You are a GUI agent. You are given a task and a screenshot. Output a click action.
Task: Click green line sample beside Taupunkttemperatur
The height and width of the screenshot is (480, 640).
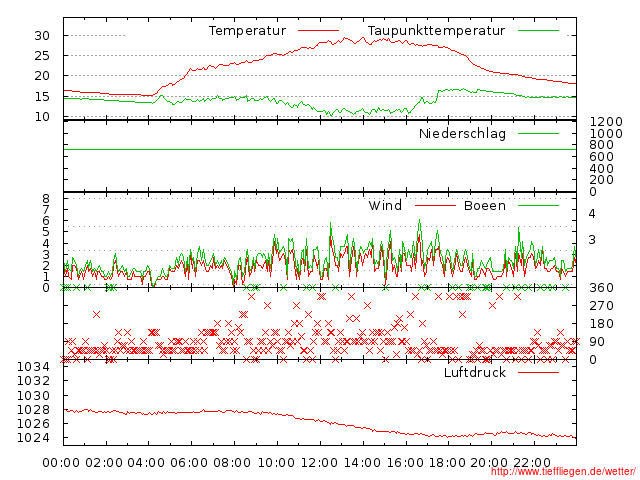(536, 31)
